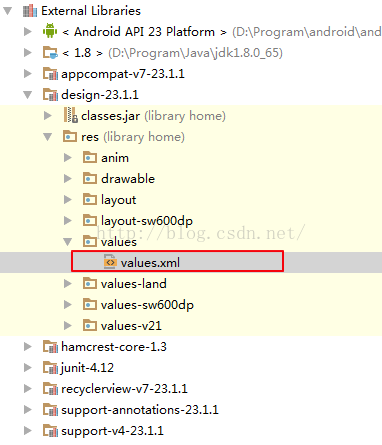Select the support-annotations-23.1.1 label
Viewport: 382px width, 445px height.
[x=140, y=410]
